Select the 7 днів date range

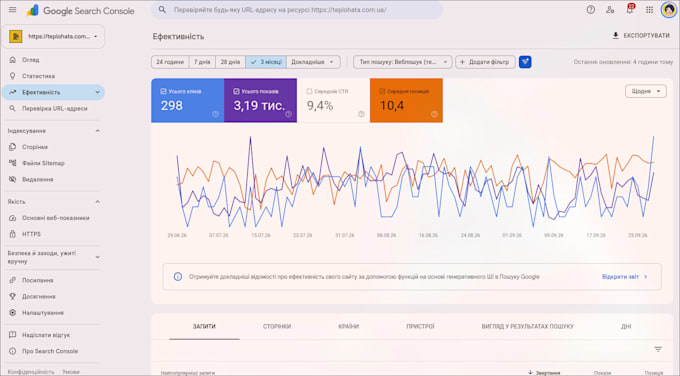point(202,62)
